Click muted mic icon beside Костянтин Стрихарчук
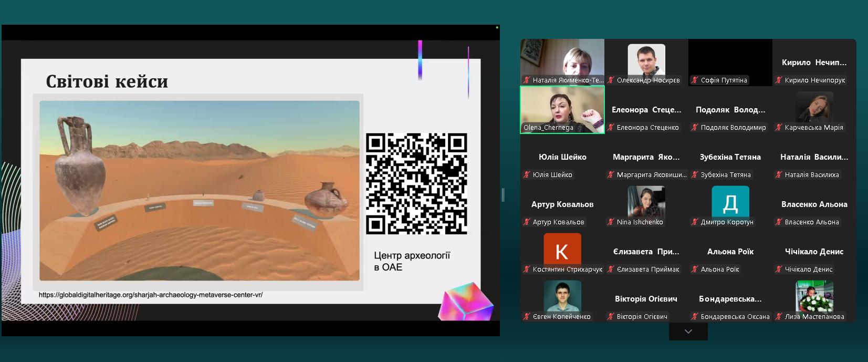This screenshot has height=362, width=868. [527, 270]
